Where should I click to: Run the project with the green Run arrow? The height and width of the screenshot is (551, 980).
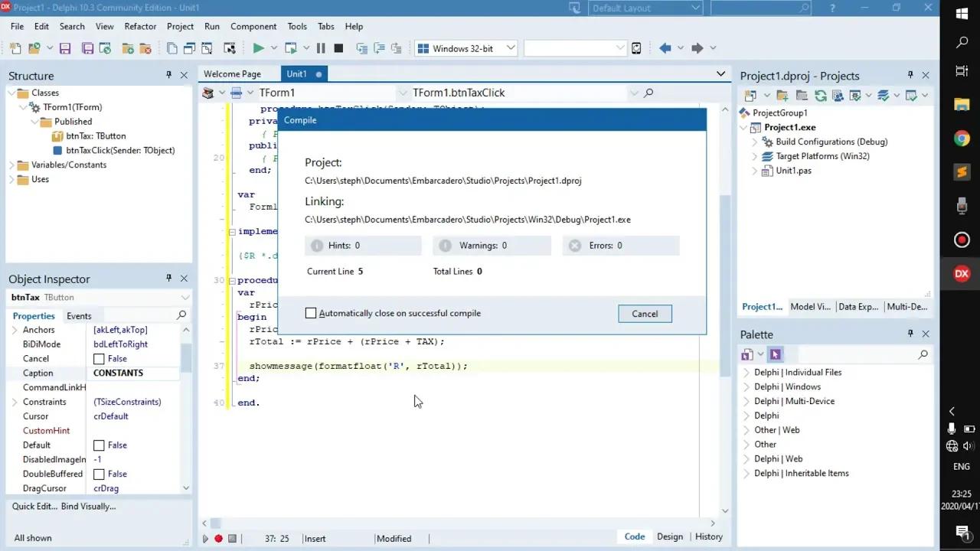click(258, 47)
